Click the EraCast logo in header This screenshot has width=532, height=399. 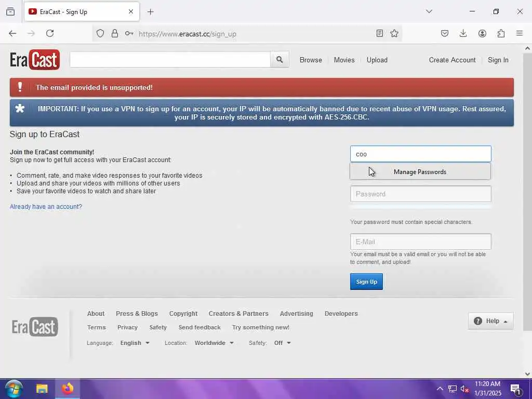point(35,60)
